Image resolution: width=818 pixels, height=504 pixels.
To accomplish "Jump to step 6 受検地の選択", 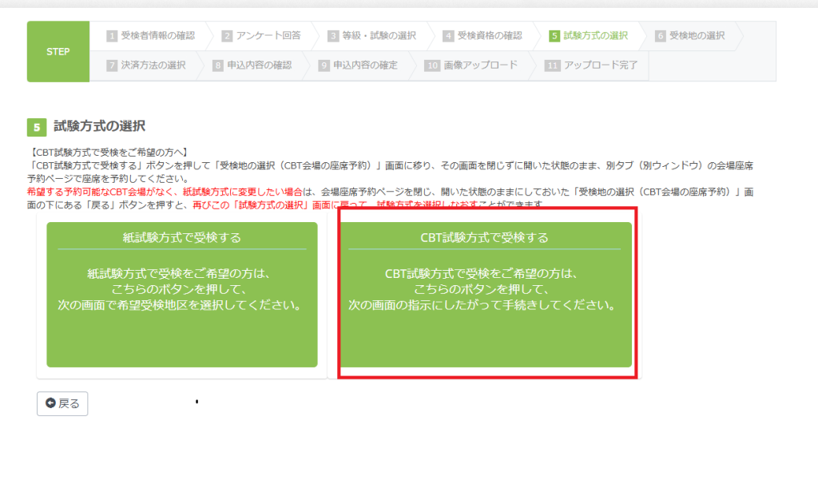I will [x=691, y=36].
